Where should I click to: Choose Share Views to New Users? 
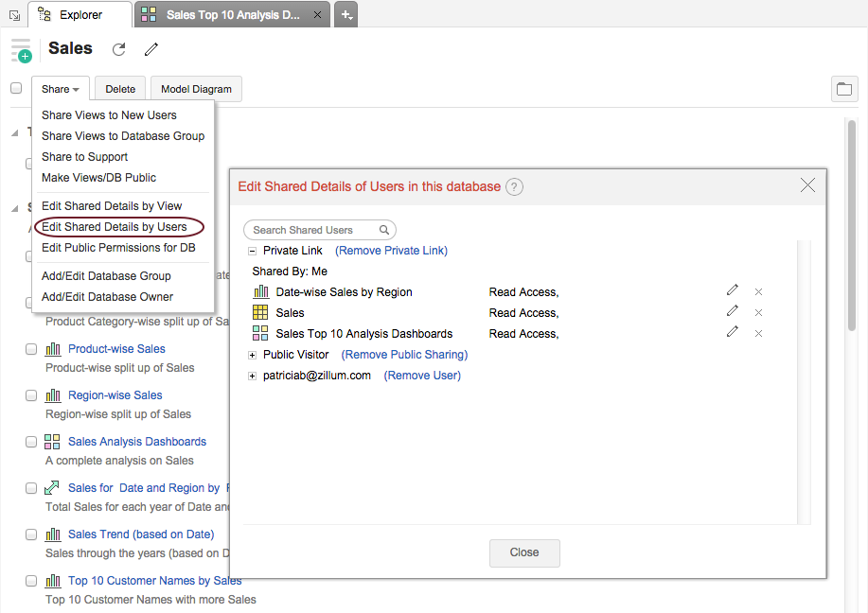109,115
